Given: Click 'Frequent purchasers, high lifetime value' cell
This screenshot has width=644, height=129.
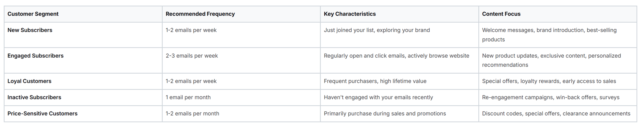Looking at the screenshot, I should pos(375,81).
